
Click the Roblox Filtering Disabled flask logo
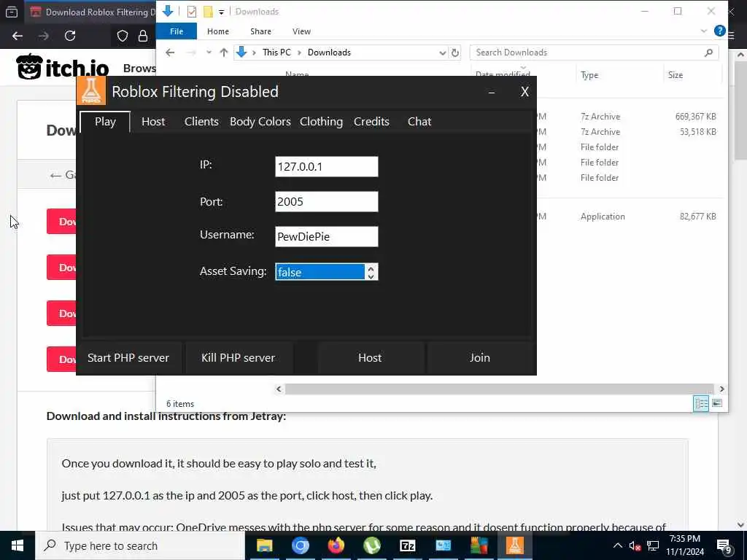pos(90,90)
